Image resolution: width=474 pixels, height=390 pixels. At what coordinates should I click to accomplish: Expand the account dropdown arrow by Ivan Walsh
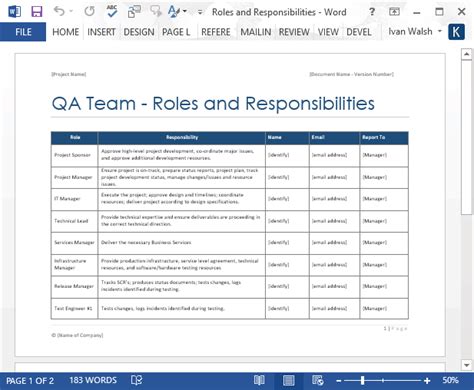440,31
